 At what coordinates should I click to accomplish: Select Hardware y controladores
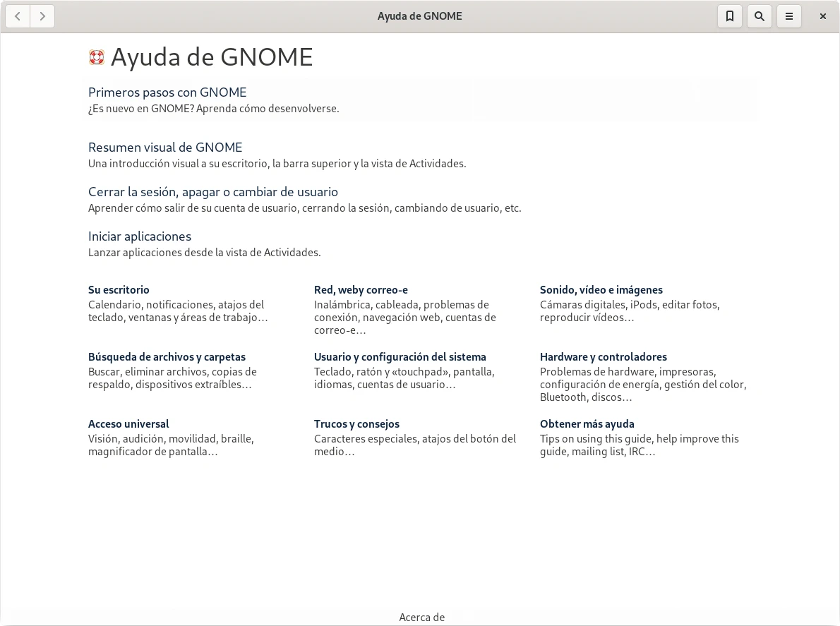point(603,357)
